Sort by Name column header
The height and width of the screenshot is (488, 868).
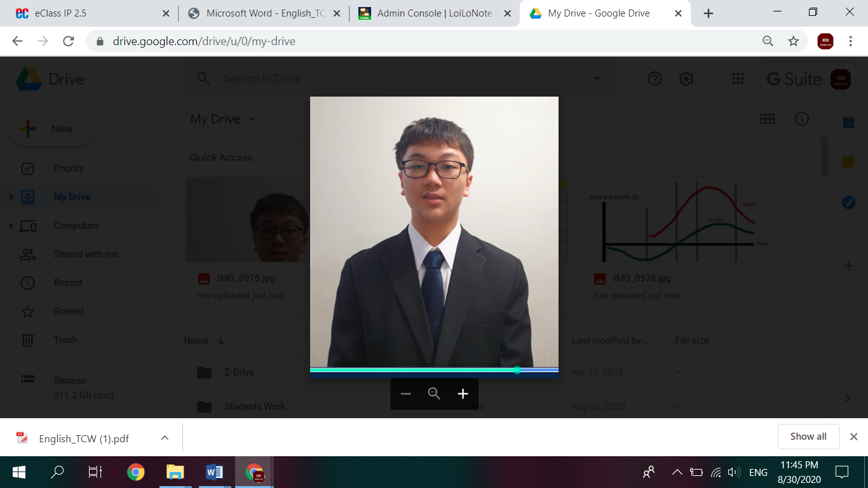pyautogui.click(x=196, y=341)
